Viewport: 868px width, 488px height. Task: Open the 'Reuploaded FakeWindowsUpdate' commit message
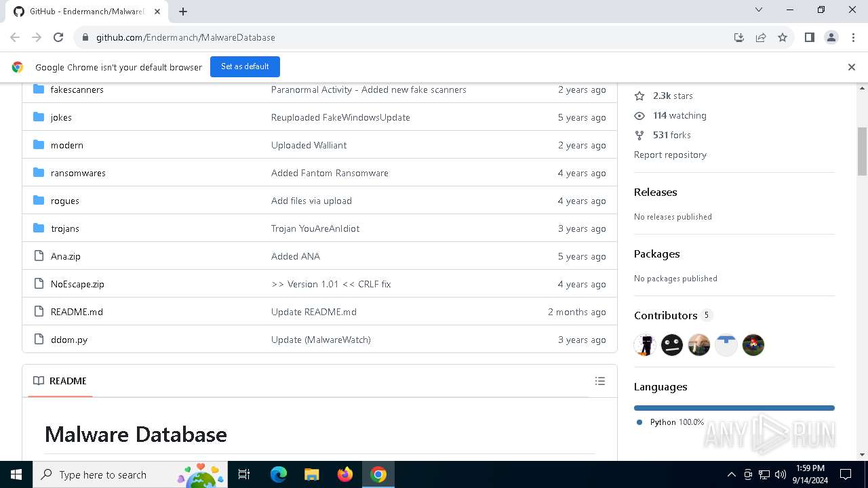tap(340, 117)
